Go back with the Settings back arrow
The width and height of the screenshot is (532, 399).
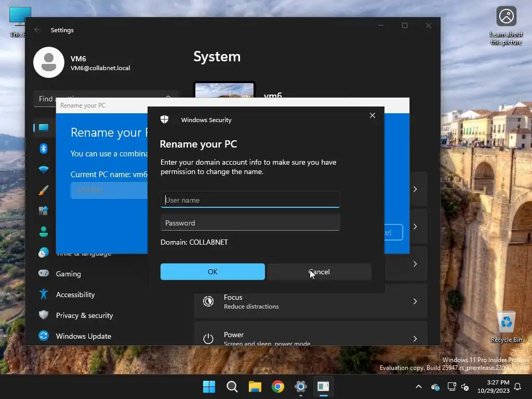[x=37, y=30]
